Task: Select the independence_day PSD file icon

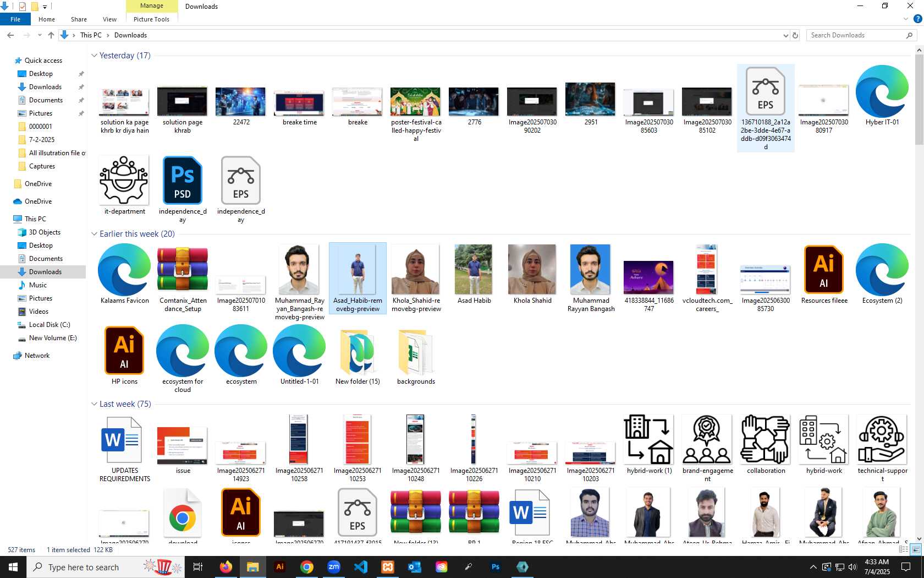Action: click(x=183, y=180)
